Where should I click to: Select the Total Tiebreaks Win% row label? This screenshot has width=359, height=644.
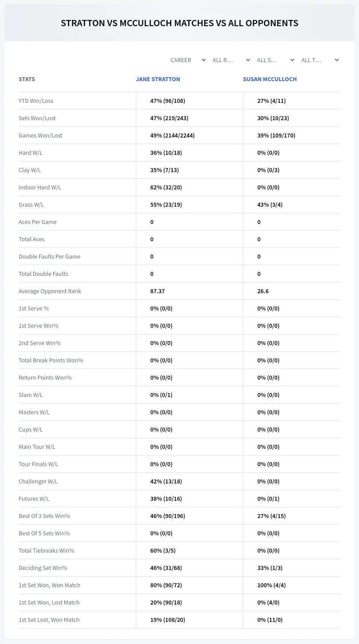(46, 550)
